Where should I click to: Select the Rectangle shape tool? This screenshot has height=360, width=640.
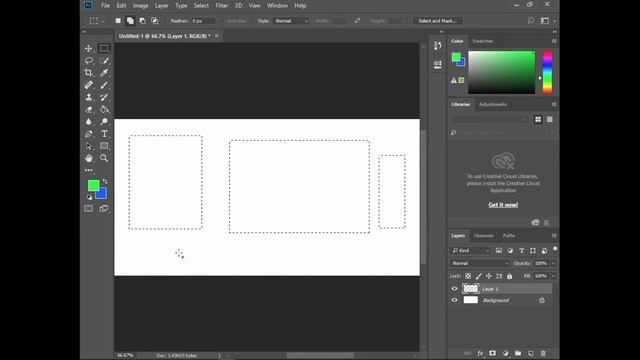[104, 146]
